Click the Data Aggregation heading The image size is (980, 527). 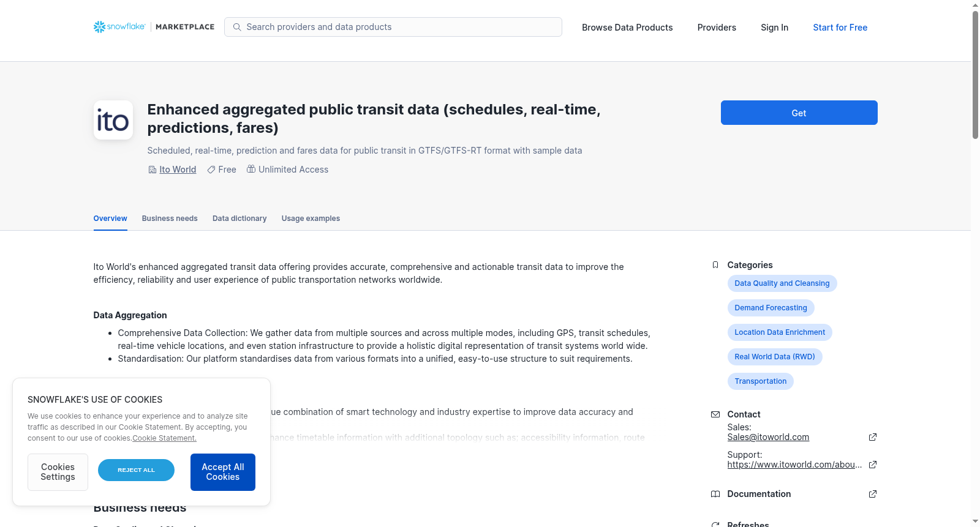[x=130, y=315]
